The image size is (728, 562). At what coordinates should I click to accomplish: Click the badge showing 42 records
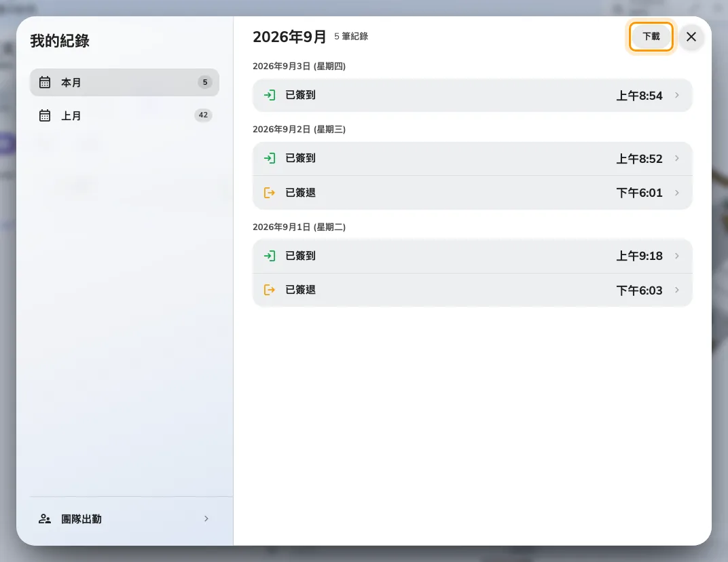point(203,115)
